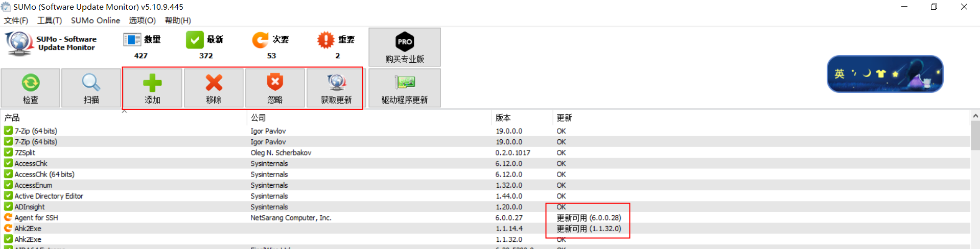Click the vertical scrollbar up arrow
The height and width of the screenshot is (249, 980).
975,116
